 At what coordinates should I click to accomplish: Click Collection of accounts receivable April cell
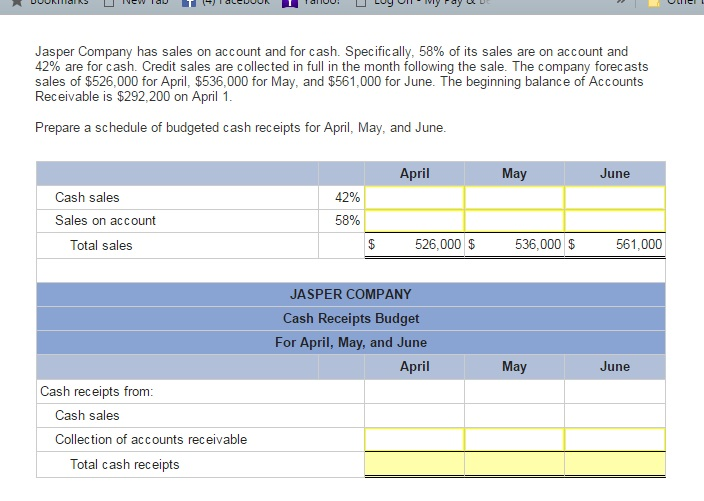(x=414, y=439)
